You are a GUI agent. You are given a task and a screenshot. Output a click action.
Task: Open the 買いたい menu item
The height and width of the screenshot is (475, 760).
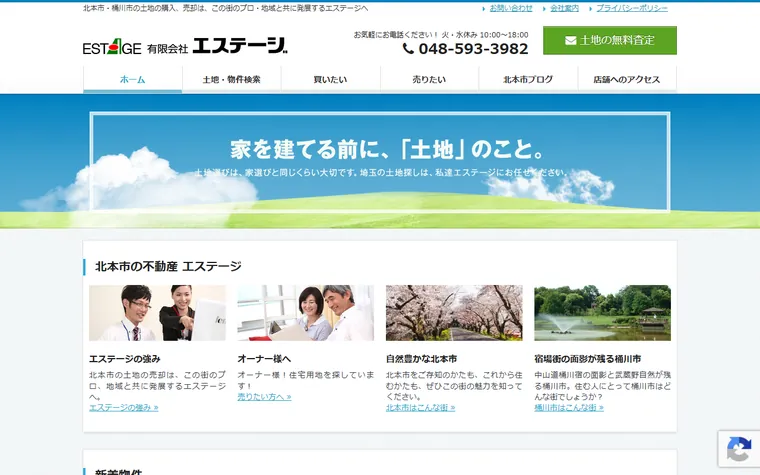[330, 79]
